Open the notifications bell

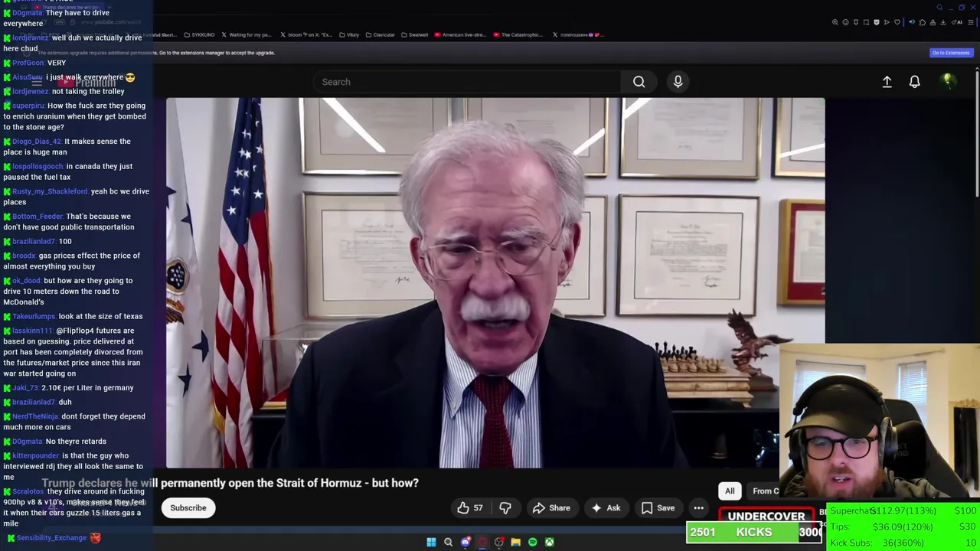[914, 82]
